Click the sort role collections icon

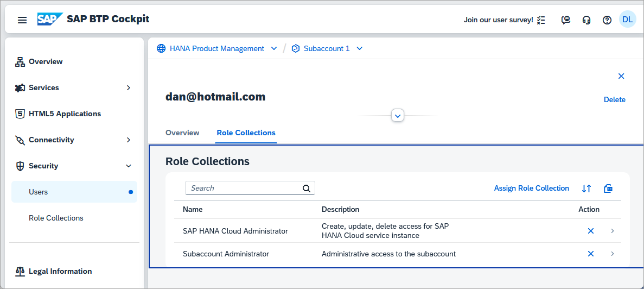[586, 189]
